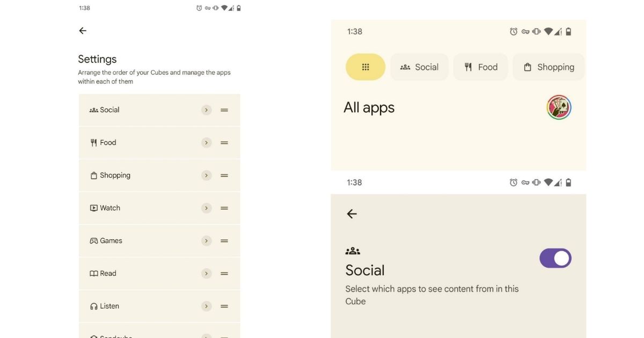Select the Listen headphones icon in list
Image resolution: width=644 pixels, height=338 pixels.
pyautogui.click(x=94, y=306)
